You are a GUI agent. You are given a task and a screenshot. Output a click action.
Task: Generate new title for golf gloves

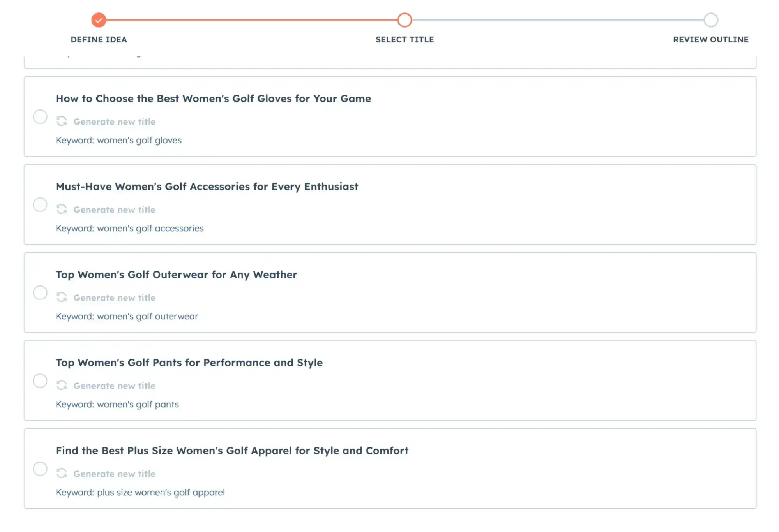coord(114,122)
